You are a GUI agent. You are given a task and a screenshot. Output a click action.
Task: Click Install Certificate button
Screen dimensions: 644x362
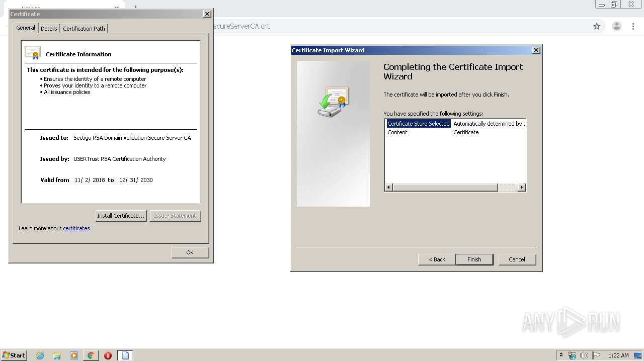pos(121,216)
